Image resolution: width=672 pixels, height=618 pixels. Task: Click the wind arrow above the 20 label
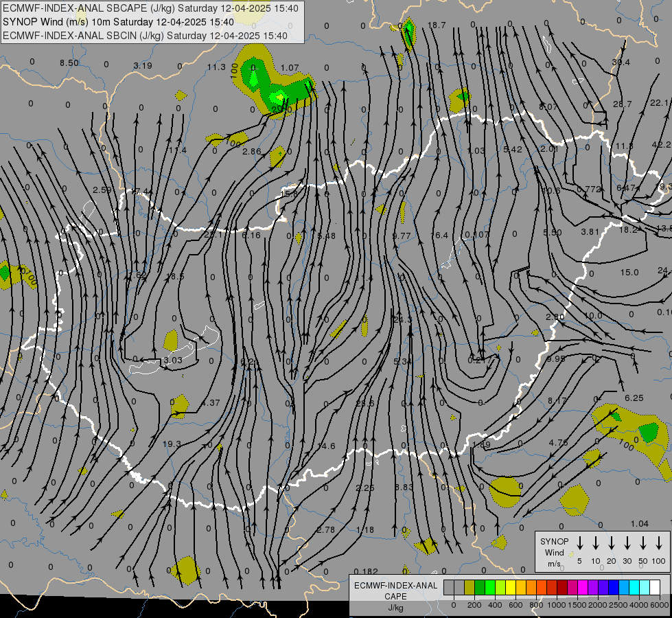(x=611, y=543)
